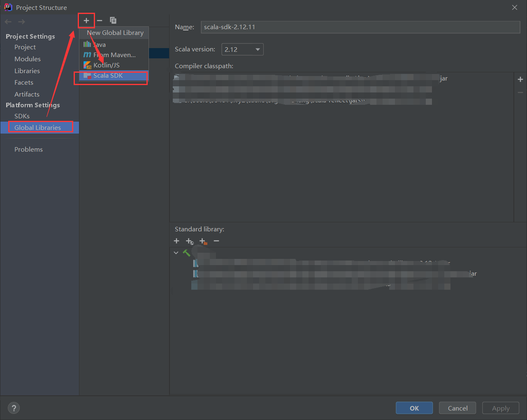Open the Libraries settings page
This screenshot has height=420, width=527.
coord(27,71)
